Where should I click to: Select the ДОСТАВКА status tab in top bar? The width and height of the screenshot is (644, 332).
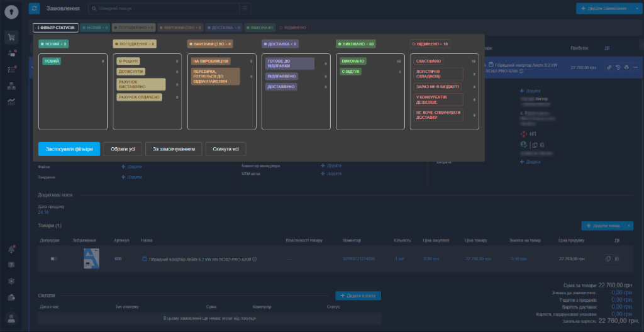point(221,28)
